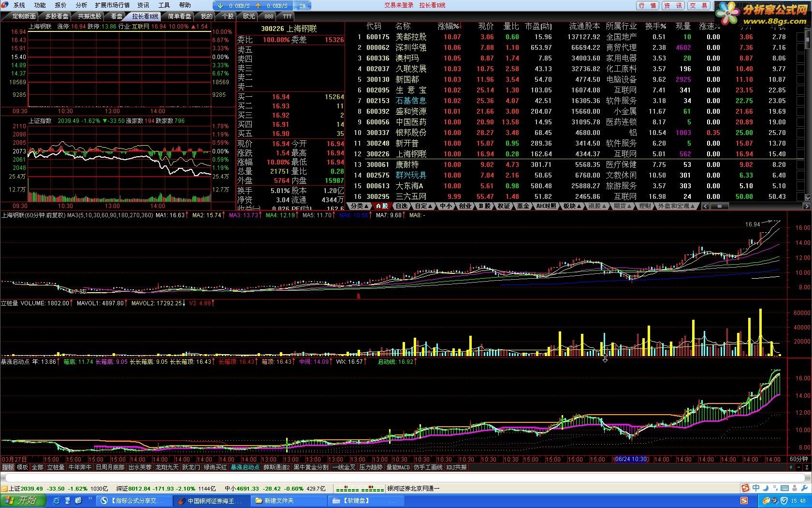Expand the 外盘和宏观 dropdown tab
This screenshot has width=812, height=508.
click(677, 206)
